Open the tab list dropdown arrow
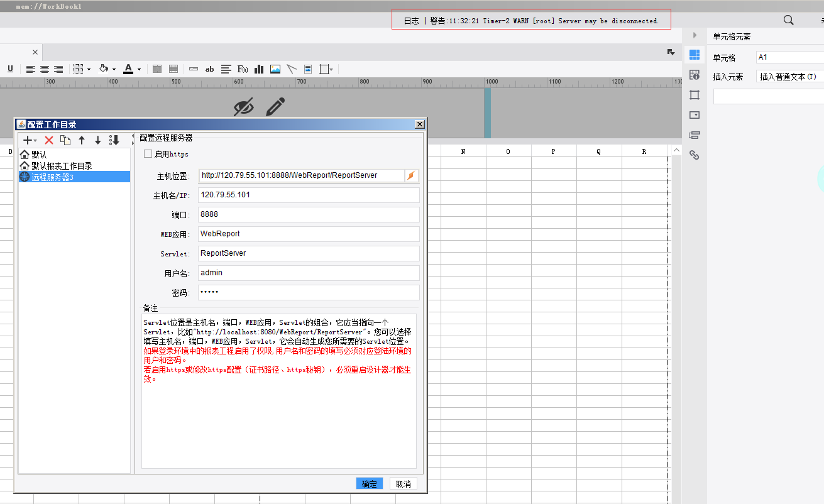Screen dimensions: 824x504 (x=671, y=52)
